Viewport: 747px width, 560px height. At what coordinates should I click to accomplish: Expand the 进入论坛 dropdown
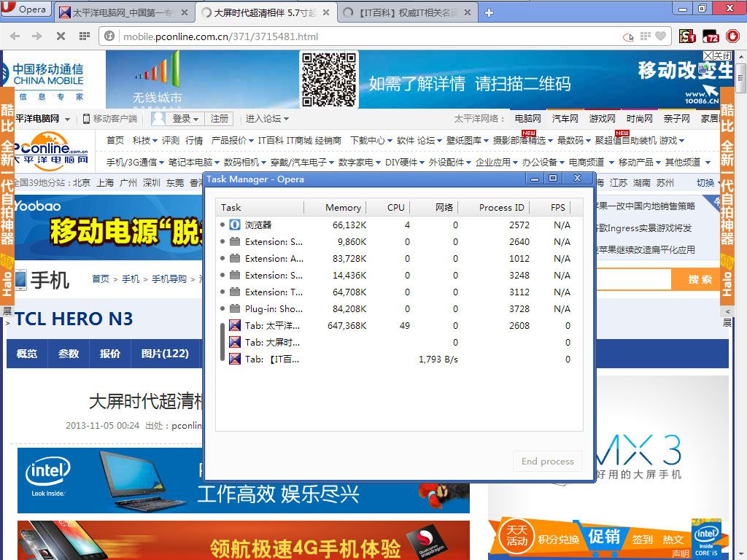tap(267, 119)
